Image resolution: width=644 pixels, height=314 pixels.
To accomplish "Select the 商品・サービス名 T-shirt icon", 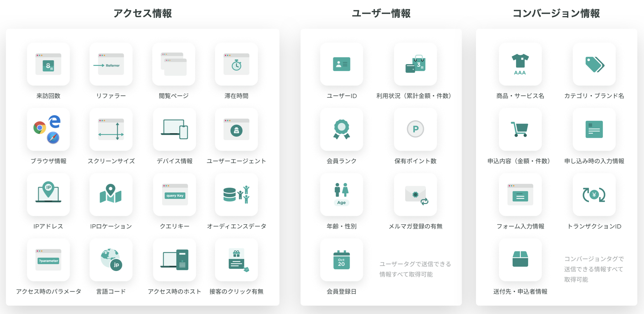I will click(x=520, y=64).
